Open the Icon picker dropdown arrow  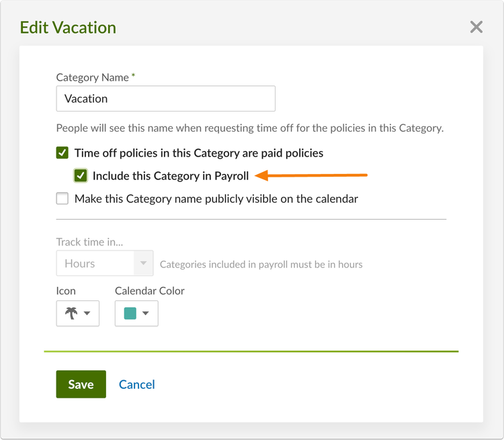(87, 313)
